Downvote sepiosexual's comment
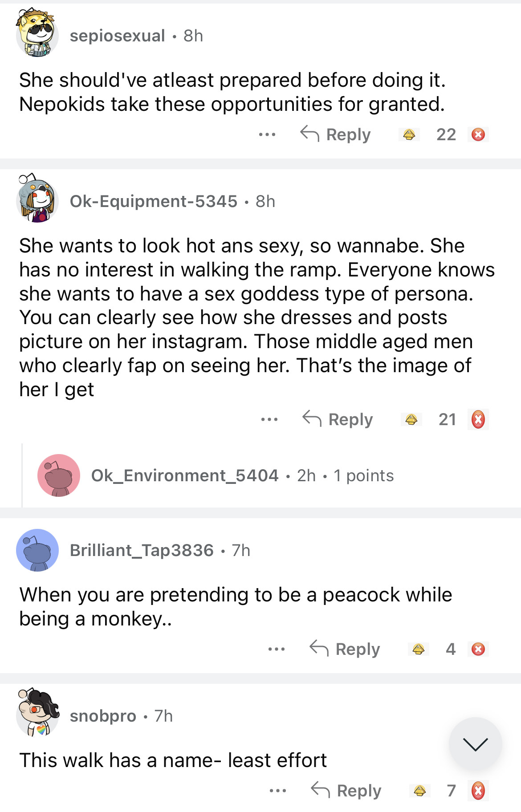Image resolution: width=521 pixels, height=812 pixels. [x=478, y=134]
